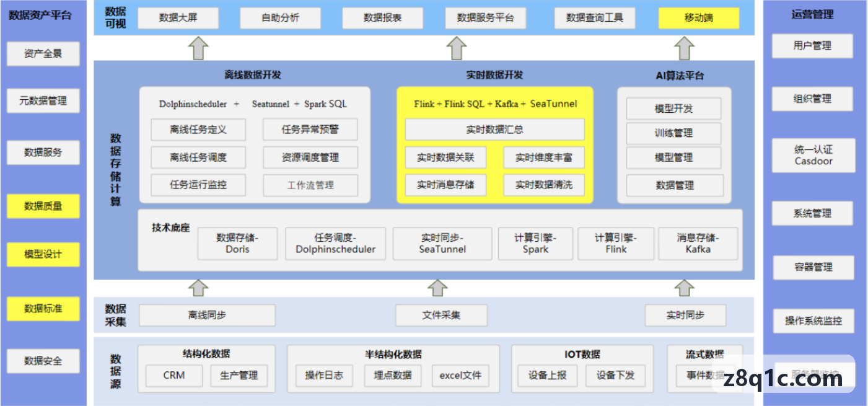Open the 离线任务调度 box
Screen dimensions: 868x406
click(x=198, y=157)
